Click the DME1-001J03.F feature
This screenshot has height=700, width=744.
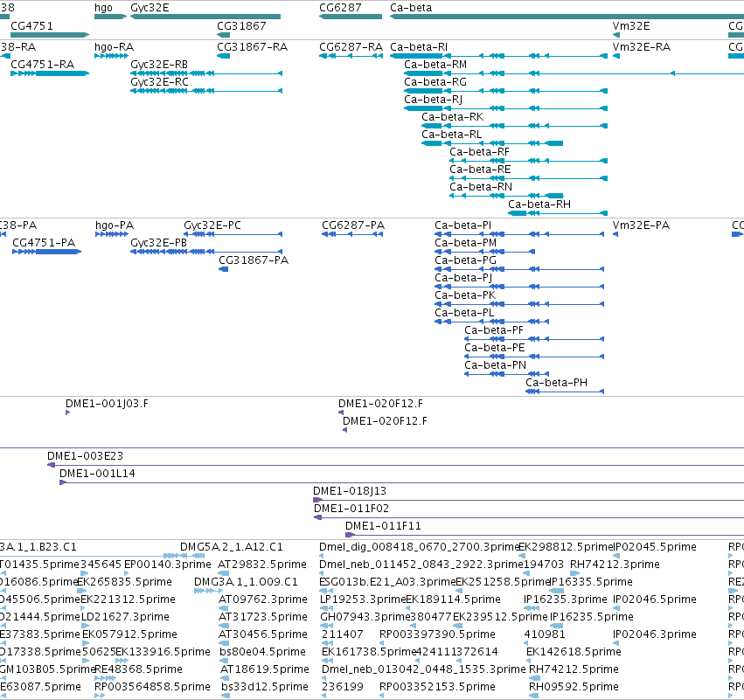coord(68,412)
